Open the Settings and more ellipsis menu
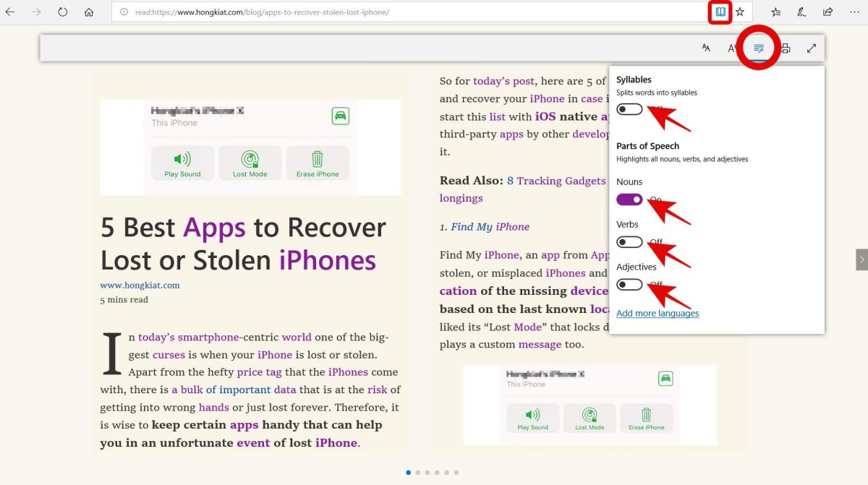The image size is (868, 485). 855,12
